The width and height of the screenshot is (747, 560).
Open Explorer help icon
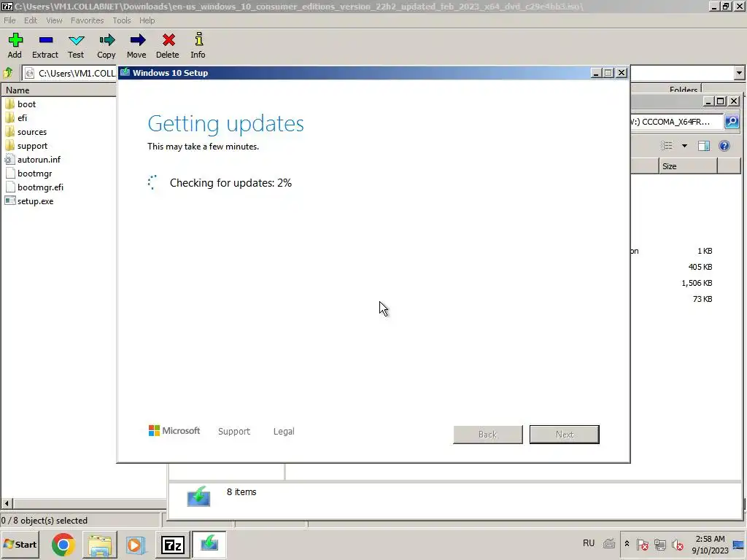[x=724, y=146]
